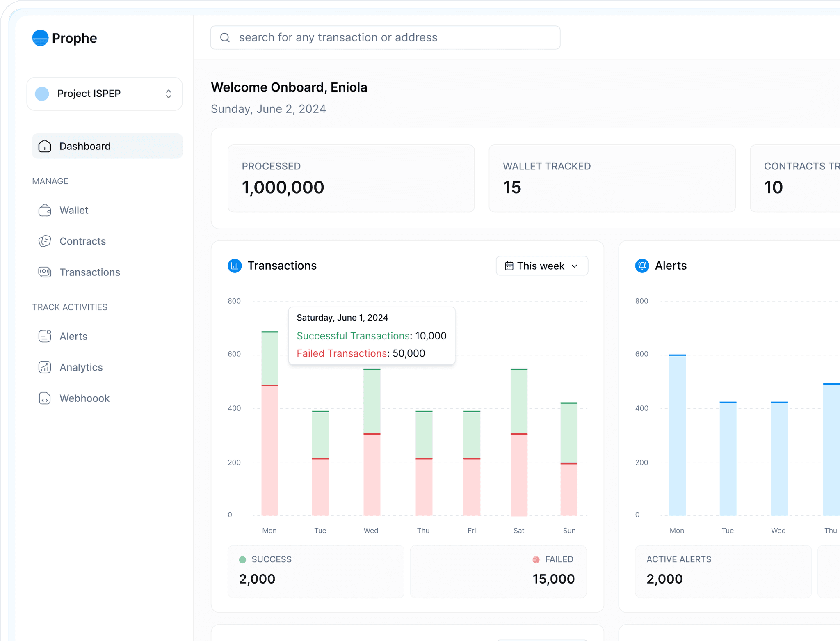This screenshot has height=641, width=840.
Task: Click Tue bar in Transactions chart
Action: point(320,463)
